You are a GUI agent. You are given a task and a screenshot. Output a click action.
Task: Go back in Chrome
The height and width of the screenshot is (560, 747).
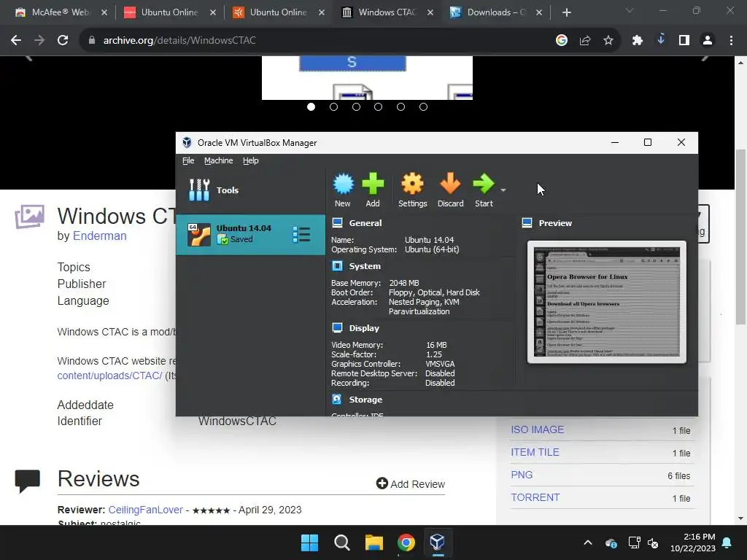16,41
